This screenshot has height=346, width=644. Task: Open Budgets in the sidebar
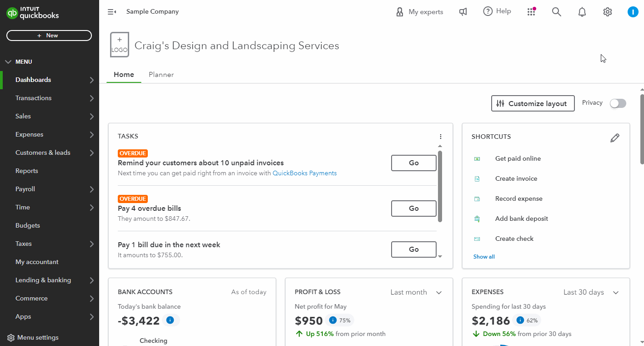point(50,225)
